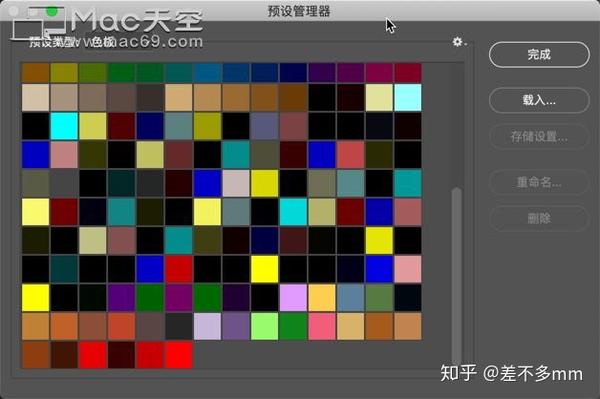Screen dimensions: 600x399
Task: Select the medium purple swatch beside the lavender one
Action: 236,326
